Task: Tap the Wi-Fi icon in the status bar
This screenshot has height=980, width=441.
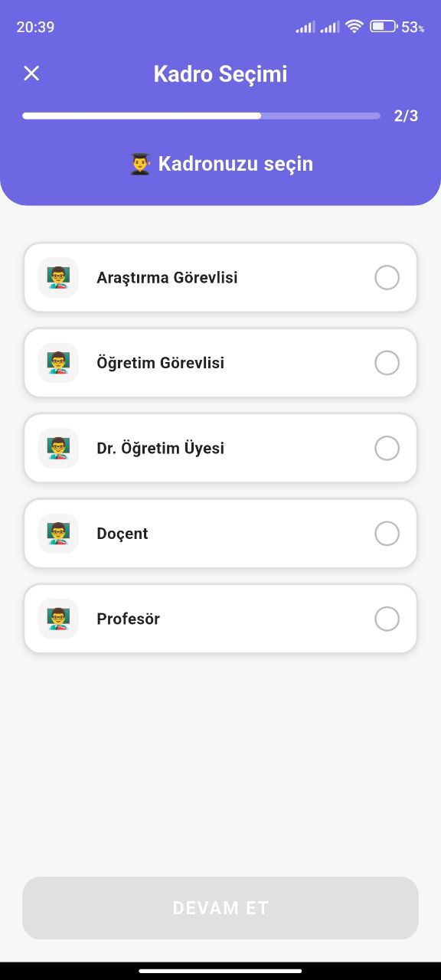Action: click(354, 26)
